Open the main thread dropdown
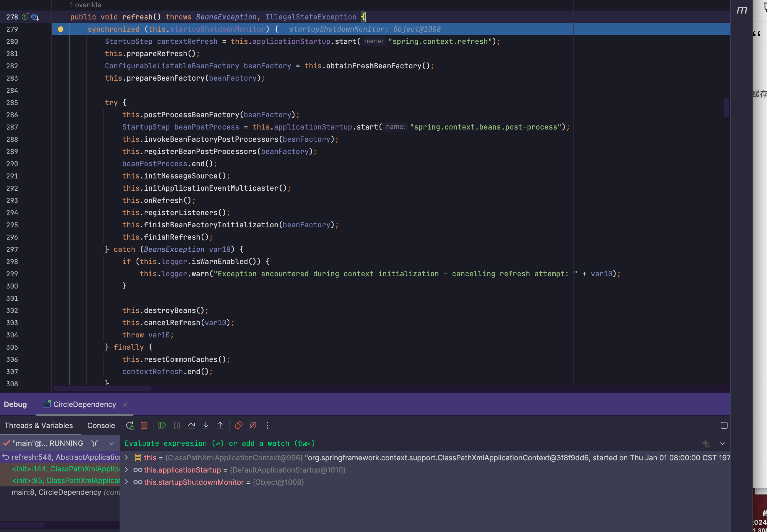767x532 pixels. (x=112, y=443)
